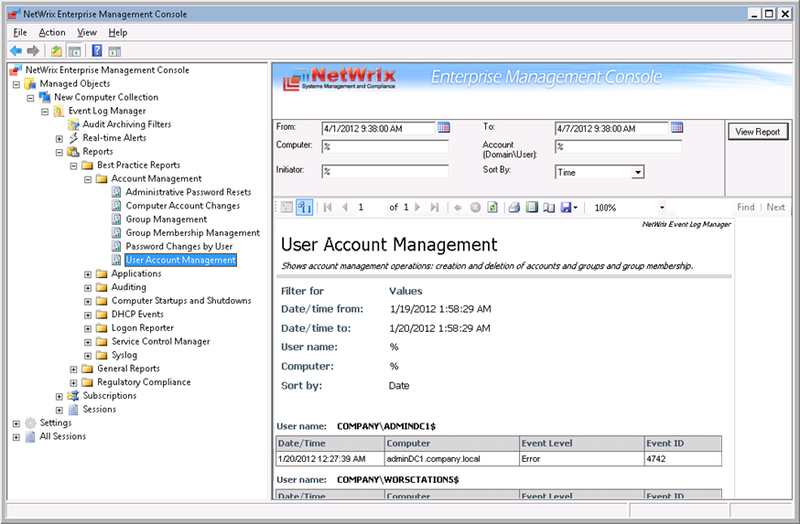Click the Up One Level folder icon
This screenshot has width=800, height=524.
(x=57, y=50)
